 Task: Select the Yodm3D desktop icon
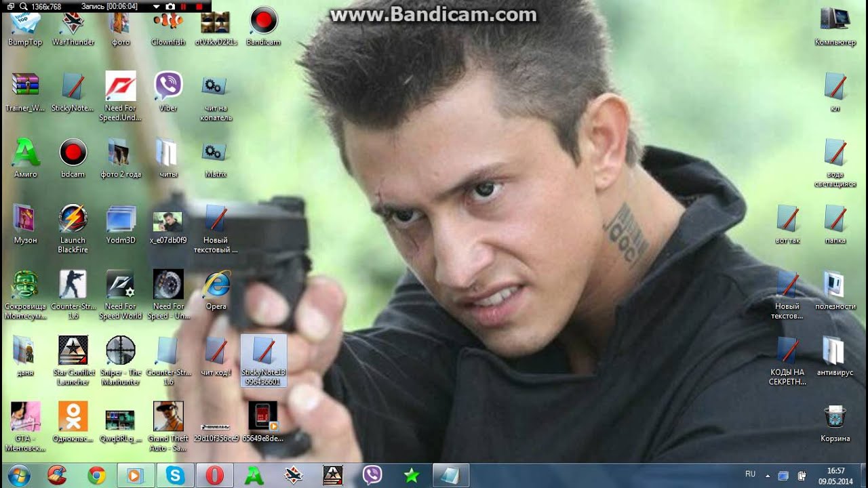pos(121,224)
